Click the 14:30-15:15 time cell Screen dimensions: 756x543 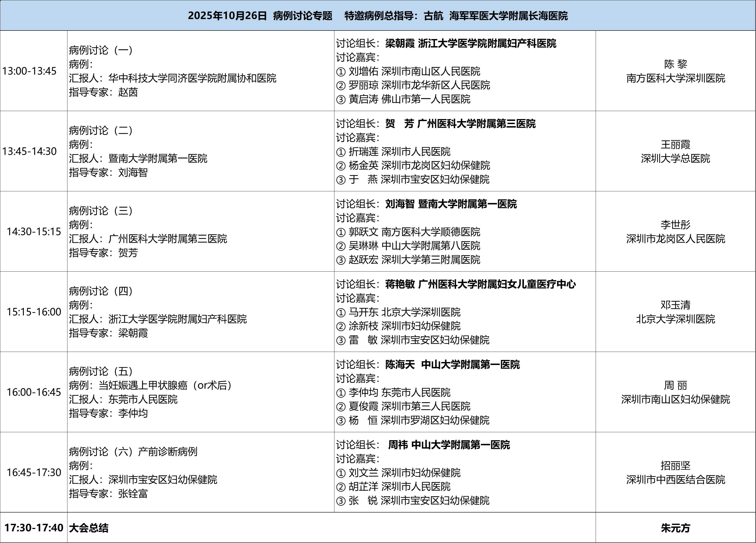[x=34, y=231]
